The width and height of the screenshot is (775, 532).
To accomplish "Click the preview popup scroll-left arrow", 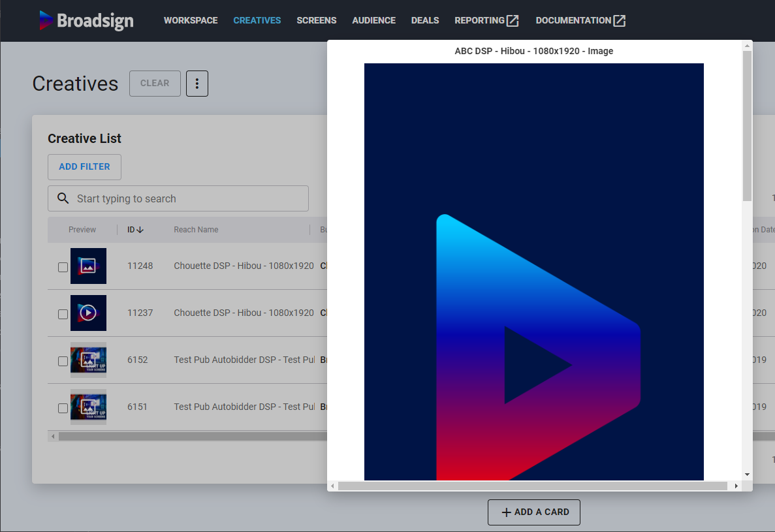I will click(x=332, y=486).
